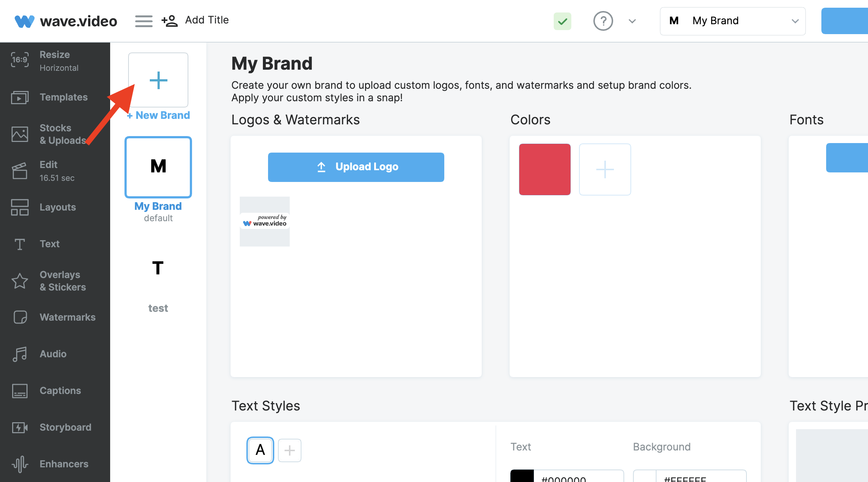Click the Storyboard sidebar icon
The width and height of the screenshot is (868, 482).
click(x=20, y=427)
